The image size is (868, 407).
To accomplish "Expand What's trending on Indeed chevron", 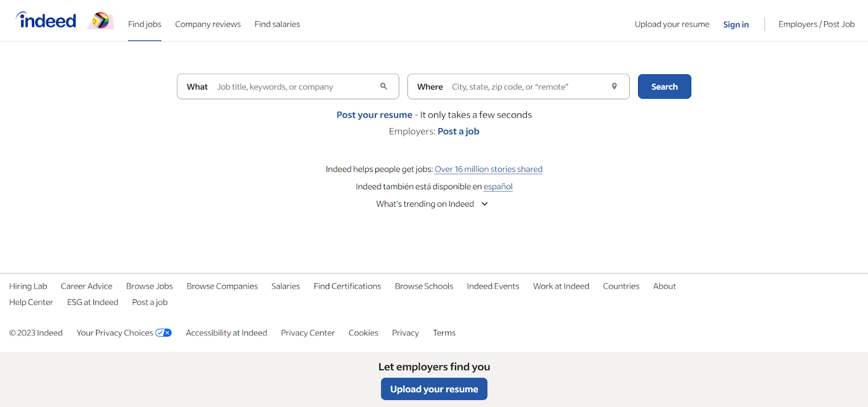I will click(484, 204).
